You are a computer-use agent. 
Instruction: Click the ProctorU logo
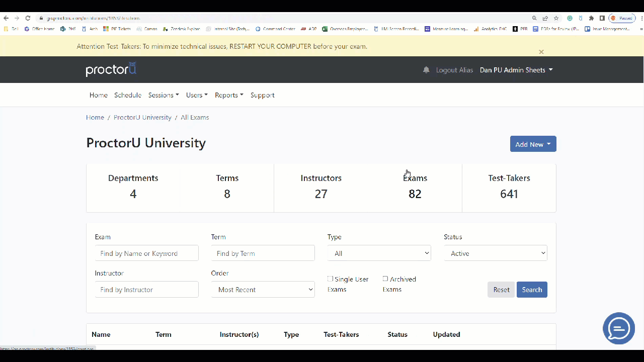(111, 69)
